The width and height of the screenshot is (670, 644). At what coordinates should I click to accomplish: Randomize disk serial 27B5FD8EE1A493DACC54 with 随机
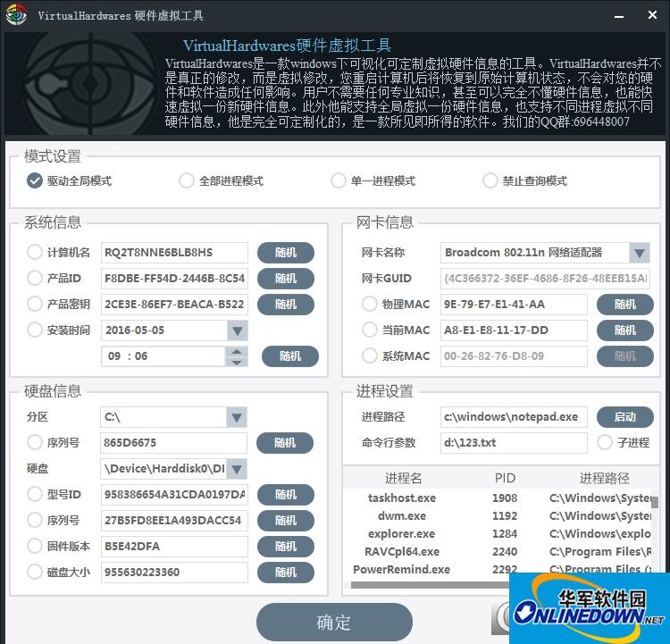click(286, 521)
